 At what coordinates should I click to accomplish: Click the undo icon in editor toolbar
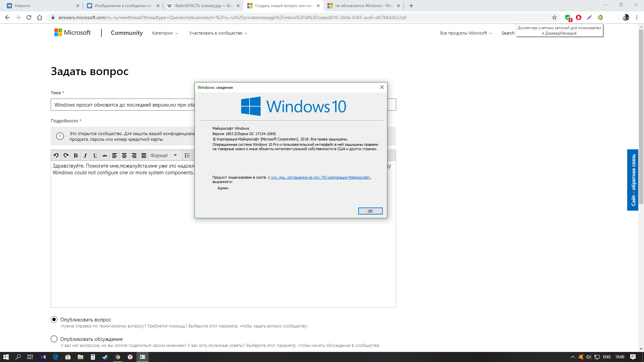point(56,156)
